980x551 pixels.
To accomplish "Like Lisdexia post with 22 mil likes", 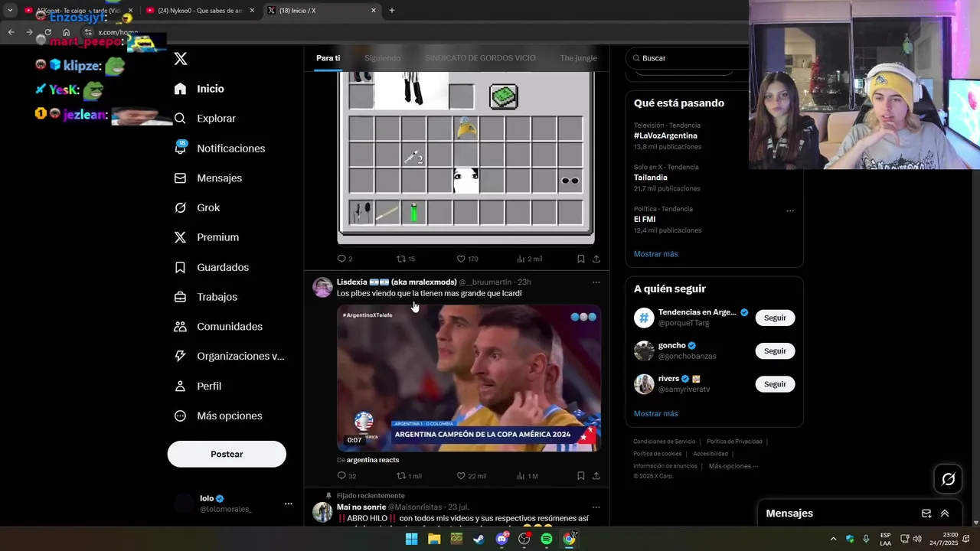I will pos(471,476).
